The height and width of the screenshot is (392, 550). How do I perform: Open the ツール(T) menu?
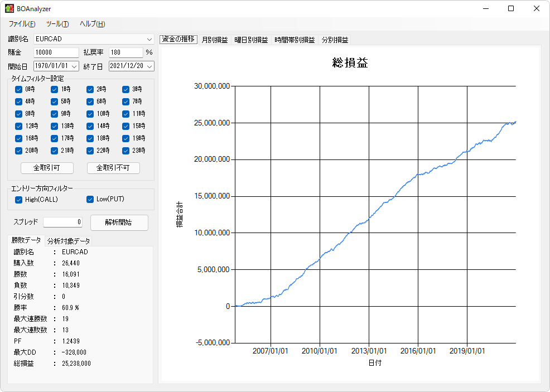pos(57,24)
